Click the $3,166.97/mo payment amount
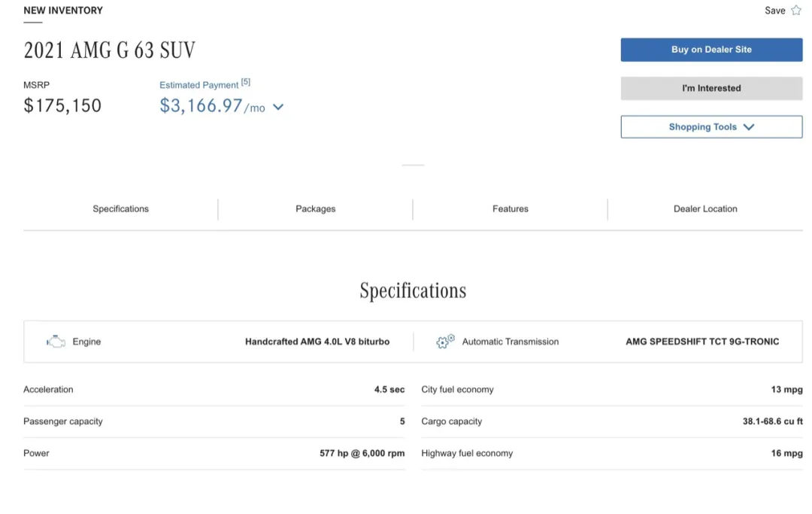Screen dimensions: 812x514 (x=212, y=105)
